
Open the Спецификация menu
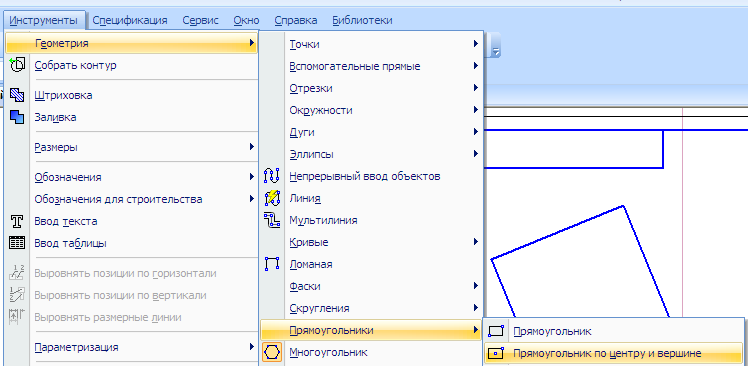click(x=130, y=20)
